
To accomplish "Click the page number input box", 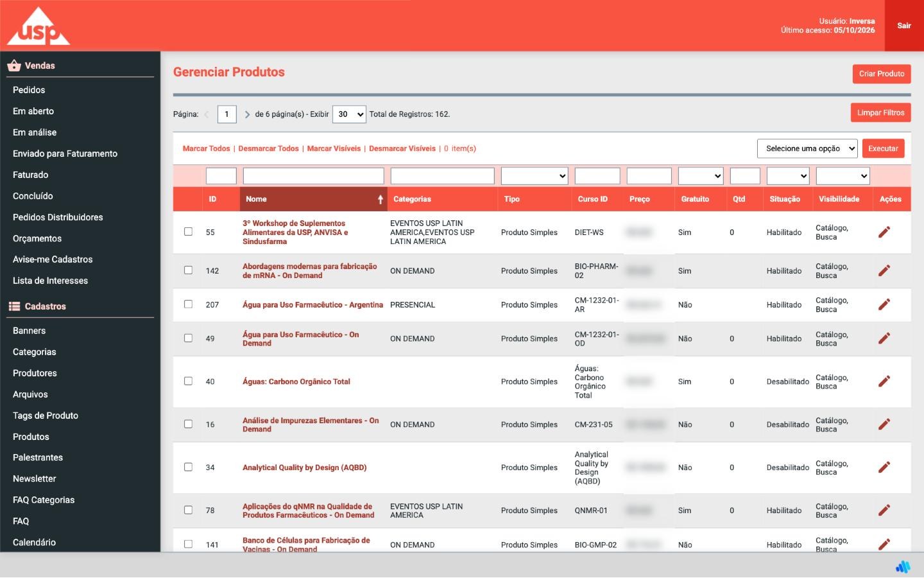I will [x=227, y=114].
